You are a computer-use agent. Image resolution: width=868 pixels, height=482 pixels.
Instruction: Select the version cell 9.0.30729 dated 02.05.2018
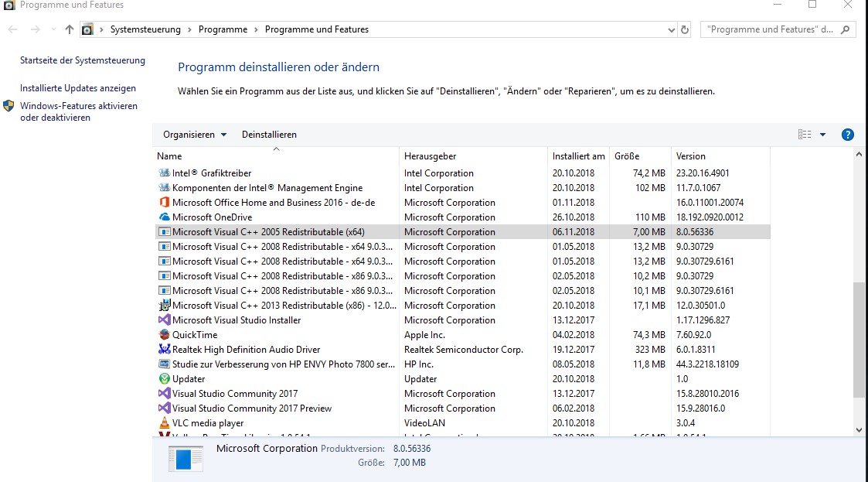point(695,276)
